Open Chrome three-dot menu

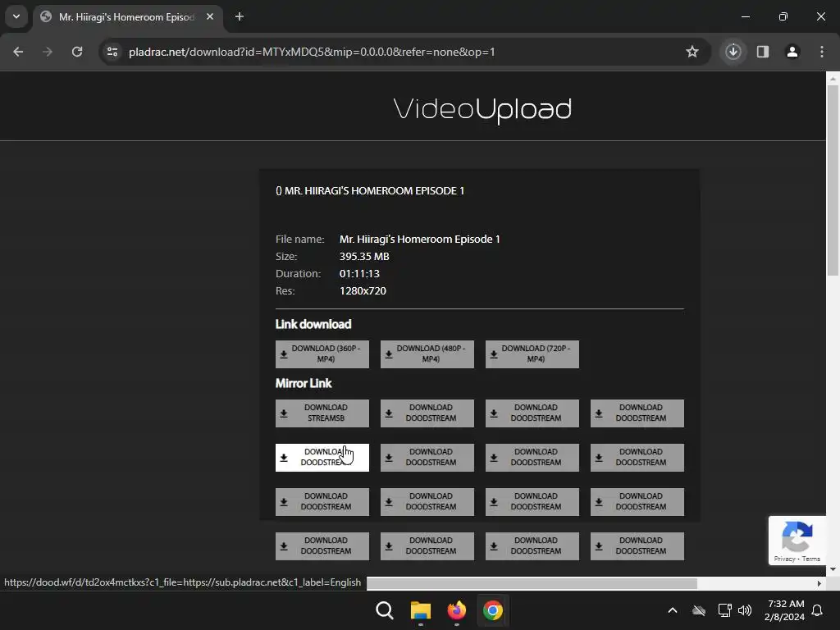click(822, 52)
